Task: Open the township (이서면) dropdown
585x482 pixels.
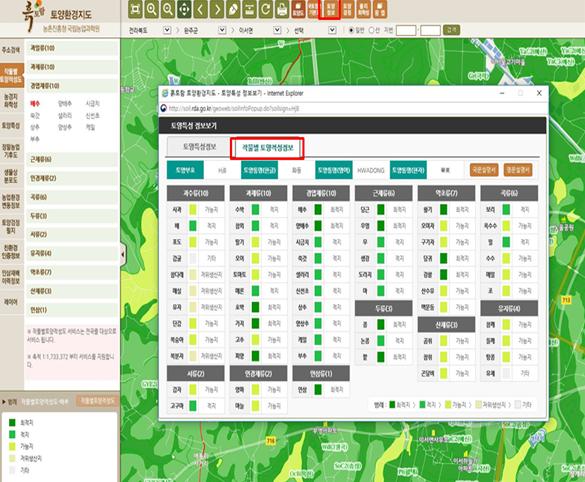Action: (x=277, y=30)
